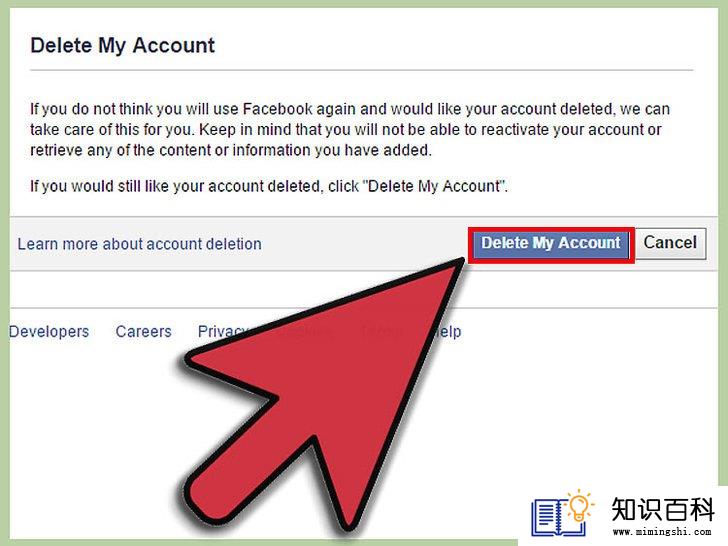Click the open book logo icon
Screen dimensions: 728x546
(556, 517)
